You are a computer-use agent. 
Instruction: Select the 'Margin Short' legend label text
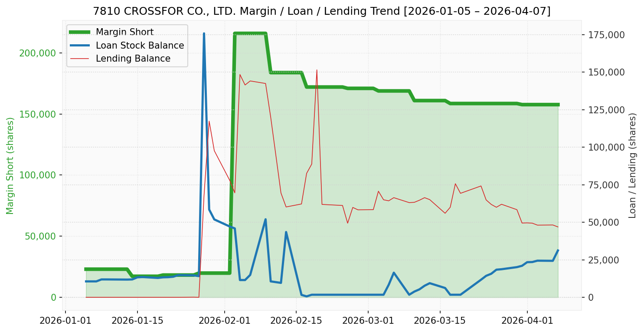(124, 32)
